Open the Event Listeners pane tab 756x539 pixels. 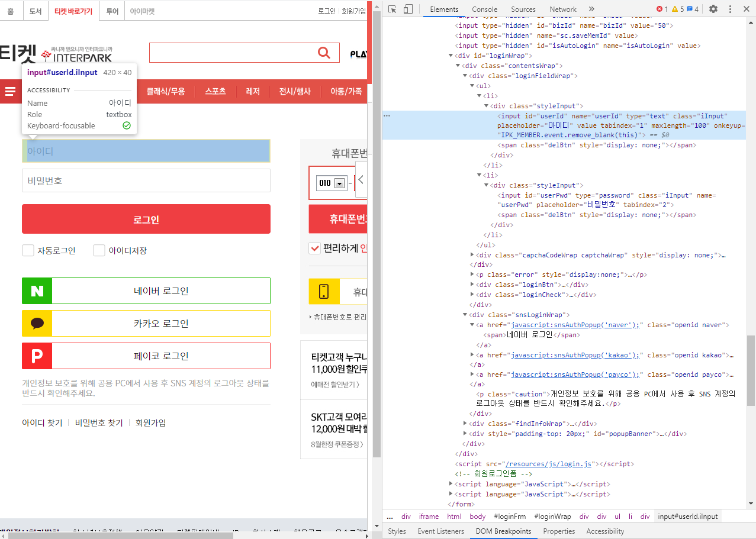(x=442, y=531)
